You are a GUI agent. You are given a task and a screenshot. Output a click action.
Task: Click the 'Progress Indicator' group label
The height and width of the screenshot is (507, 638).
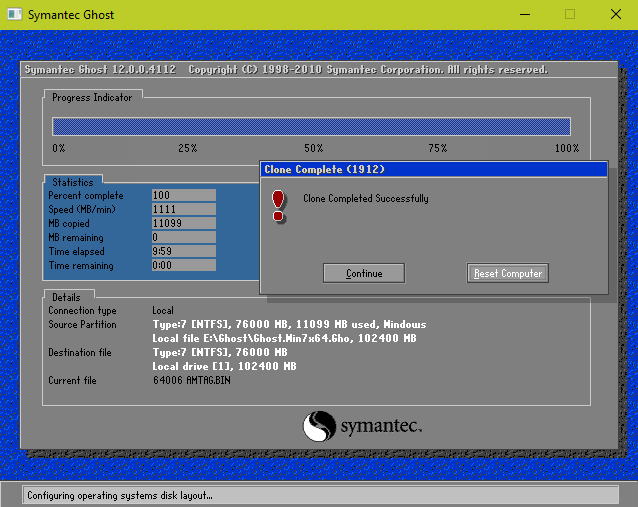[x=92, y=98]
